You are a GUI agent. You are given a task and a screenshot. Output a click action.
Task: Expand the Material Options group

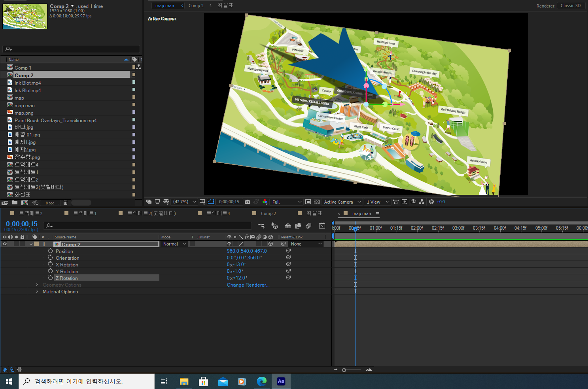(x=37, y=291)
